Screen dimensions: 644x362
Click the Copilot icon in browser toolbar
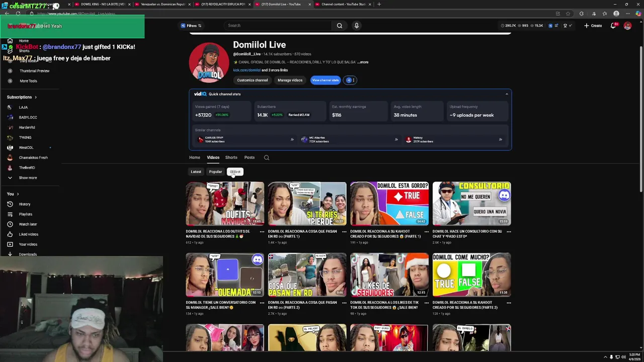point(638,14)
